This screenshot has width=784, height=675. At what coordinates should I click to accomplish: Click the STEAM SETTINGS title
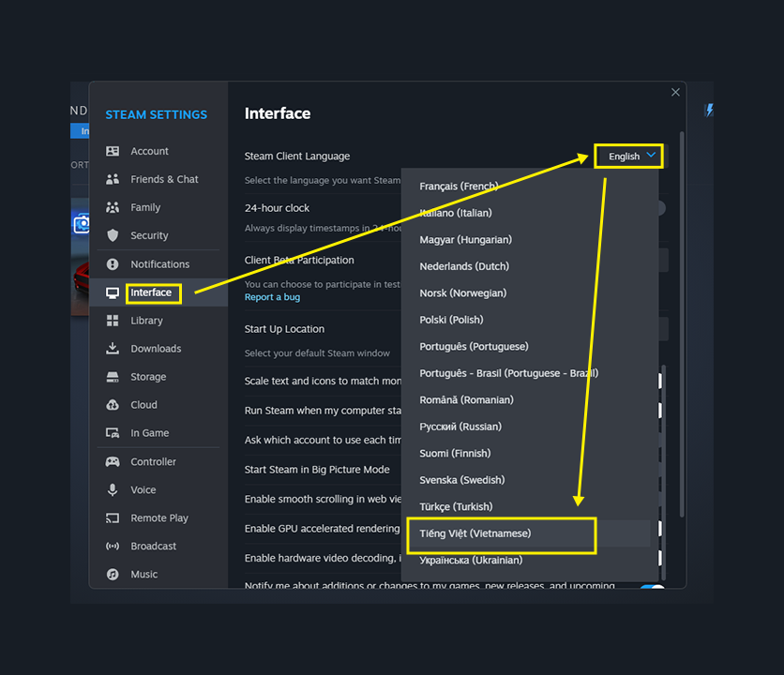(x=156, y=114)
